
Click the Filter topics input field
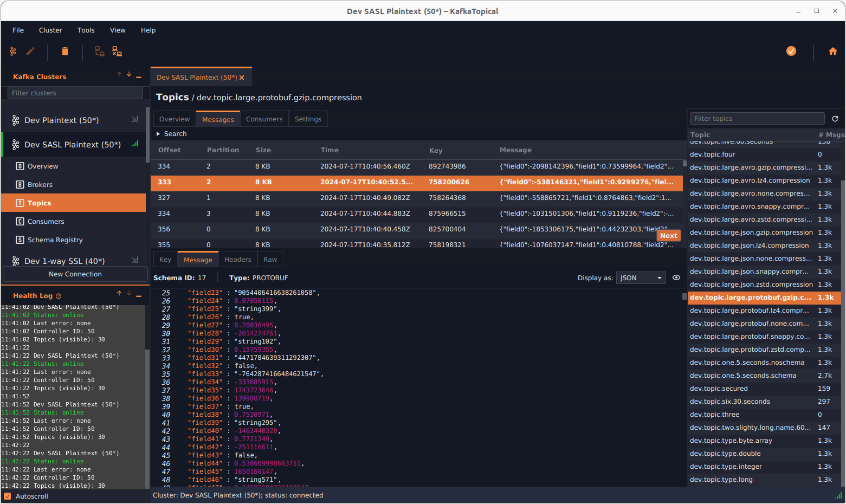[757, 119]
